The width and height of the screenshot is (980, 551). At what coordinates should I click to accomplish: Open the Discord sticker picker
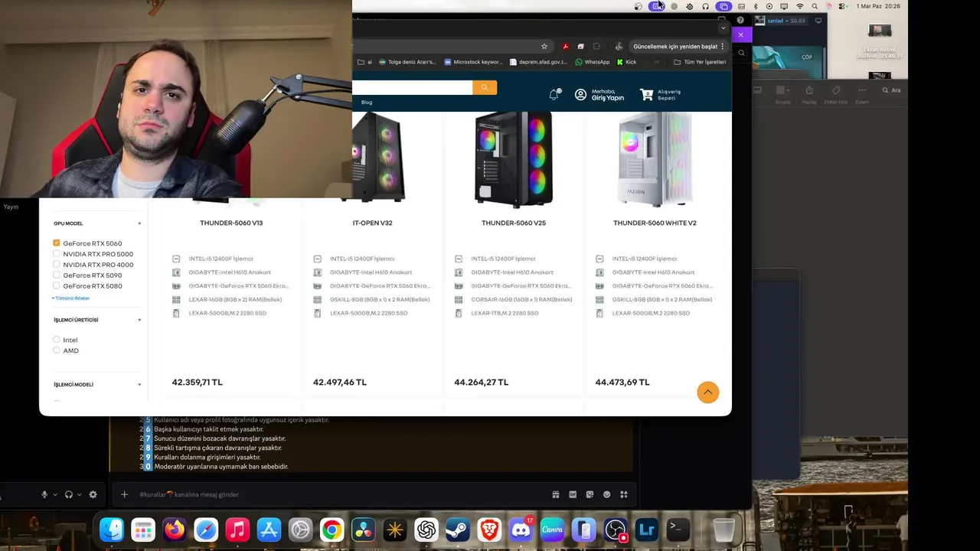(x=590, y=495)
